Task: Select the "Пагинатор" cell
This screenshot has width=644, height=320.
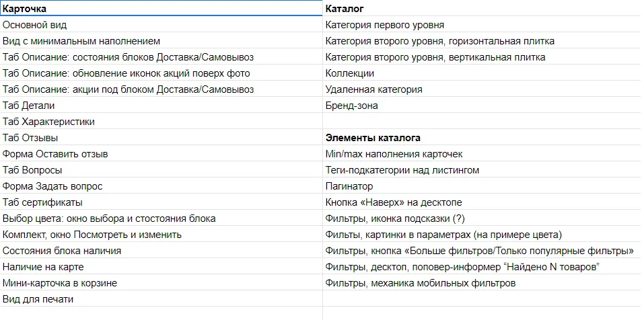Action: (x=349, y=186)
